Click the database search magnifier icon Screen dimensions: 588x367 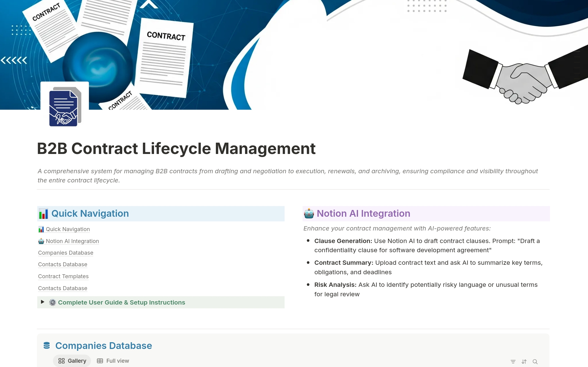(x=535, y=361)
